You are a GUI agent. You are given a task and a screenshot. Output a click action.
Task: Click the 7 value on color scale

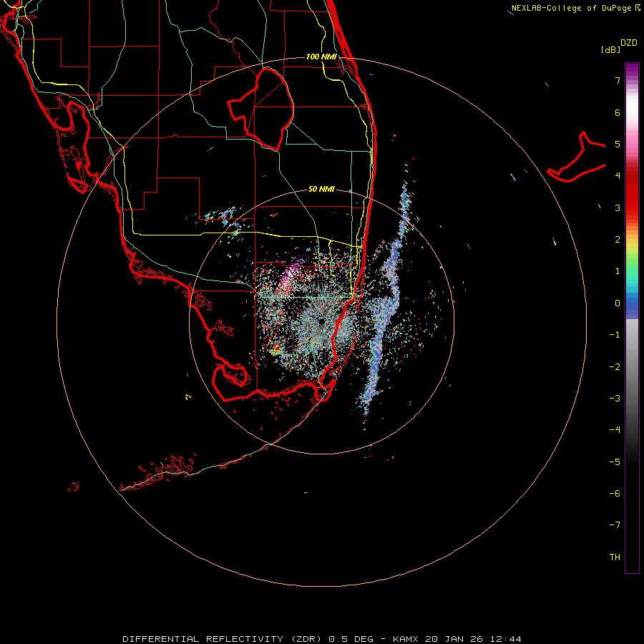[618, 80]
